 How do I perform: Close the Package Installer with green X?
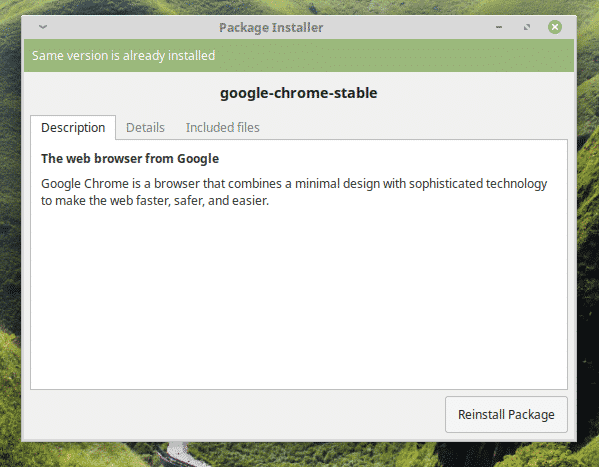[x=555, y=27]
